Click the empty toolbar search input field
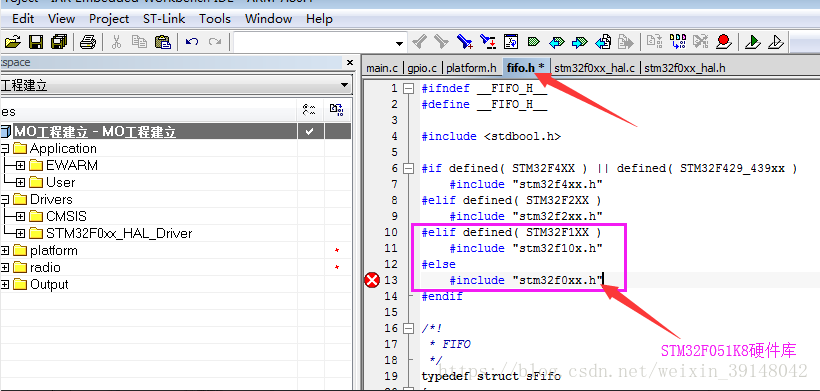 point(314,42)
